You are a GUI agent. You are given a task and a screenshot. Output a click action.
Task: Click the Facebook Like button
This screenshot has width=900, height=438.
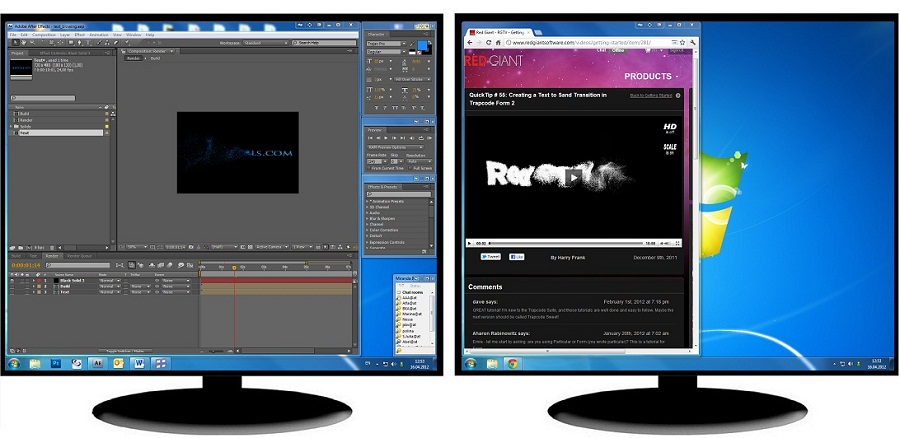pyautogui.click(x=517, y=257)
